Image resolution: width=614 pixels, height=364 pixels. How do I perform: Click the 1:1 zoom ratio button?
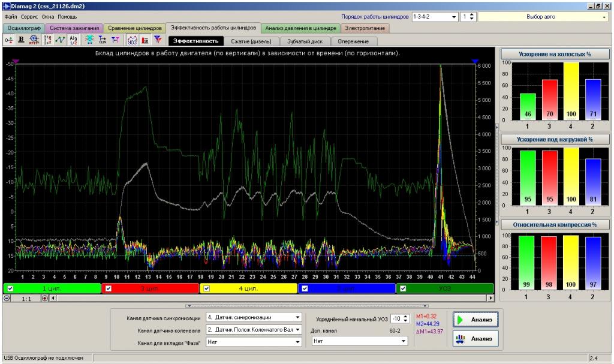click(x=26, y=299)
